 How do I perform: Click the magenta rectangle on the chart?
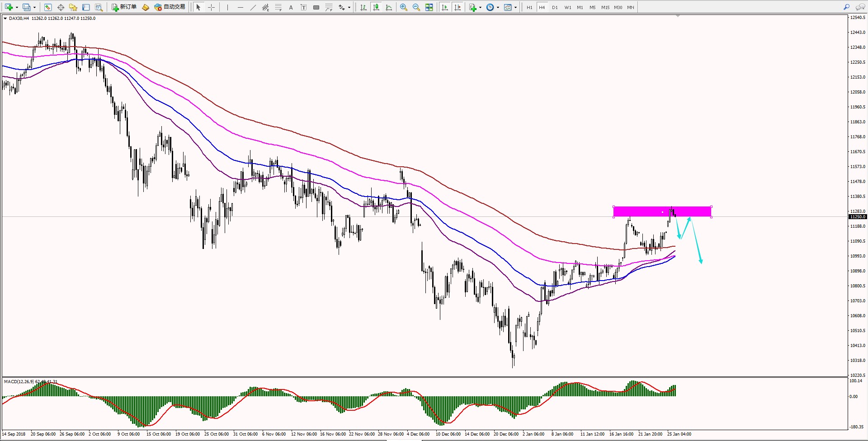click(x=642, y=211)
